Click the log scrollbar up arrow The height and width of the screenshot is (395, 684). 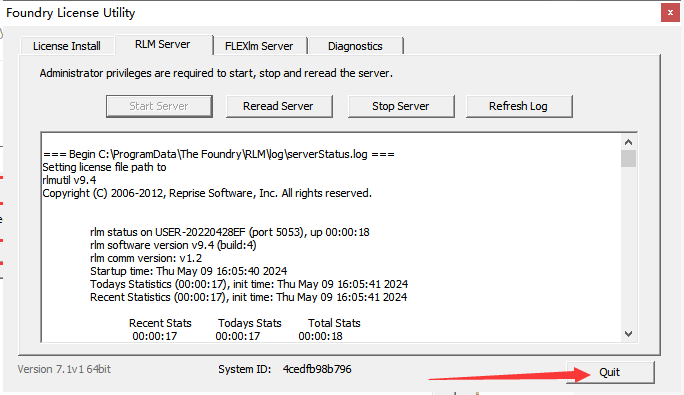[628, 142]
